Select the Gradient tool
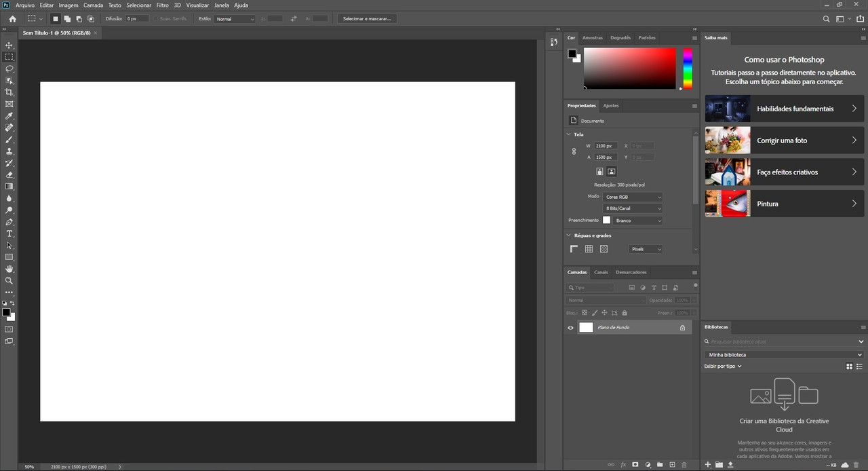Viewport: 868px width, 471px height. tap(9, 187)
